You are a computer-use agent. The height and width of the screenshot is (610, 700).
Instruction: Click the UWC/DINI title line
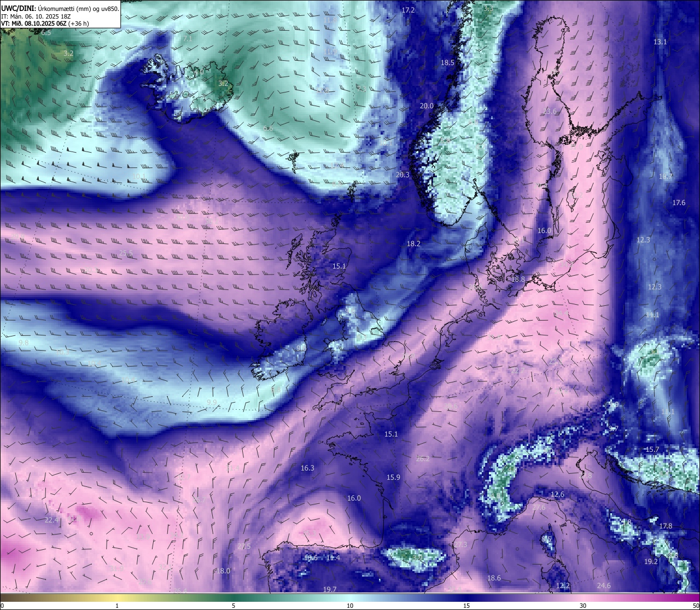(x=60, y=9)
